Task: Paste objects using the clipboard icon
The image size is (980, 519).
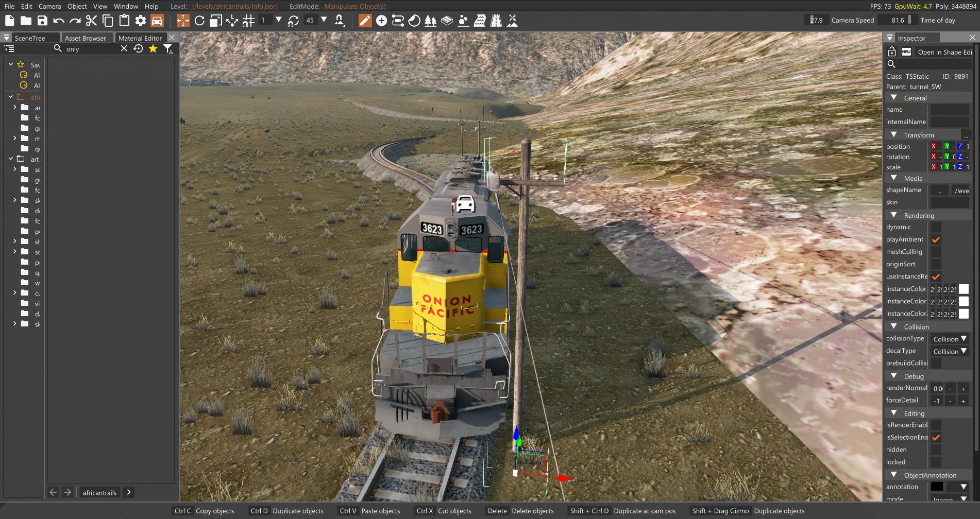Action: click(x=124, y=21)
